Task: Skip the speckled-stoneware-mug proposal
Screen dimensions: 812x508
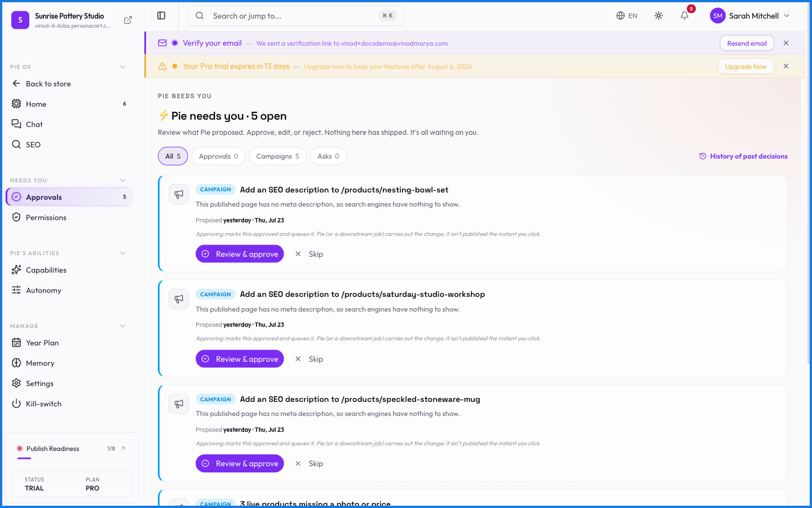Action: [309, 463]
